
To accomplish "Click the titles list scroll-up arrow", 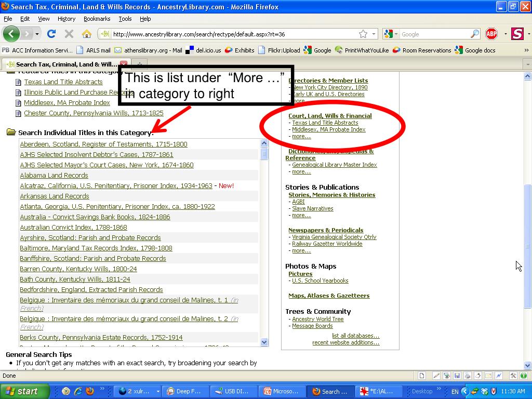I will pyautogui.click(x=264, y=143).
